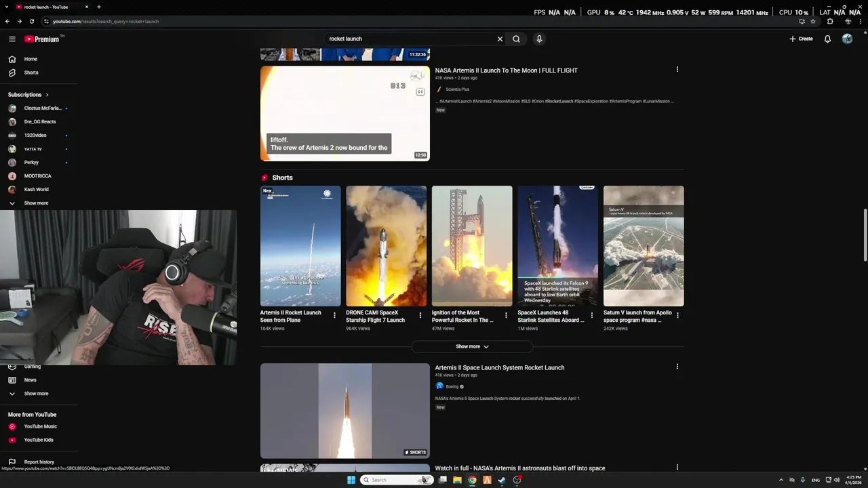The image size is (868, 488).
Task: Open options for Boeing Artemis II video
Action: click(x=677, y=367)
